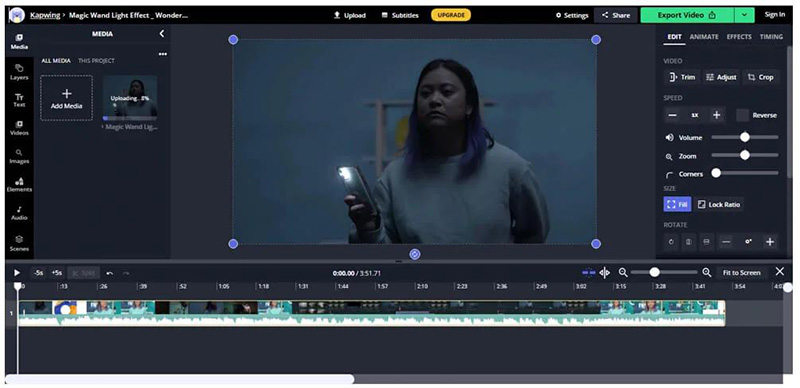
Task: Click the Trim video button
Action: (x=682, y=77)
